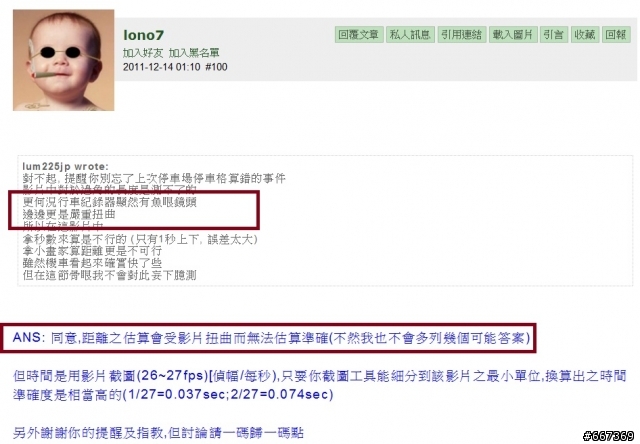Image resolution: width=640 pixels, height=444 pixels.
Task: Click the highlighted 邊邊更是嚴重扭曲 line
Action: pos(69,214)
